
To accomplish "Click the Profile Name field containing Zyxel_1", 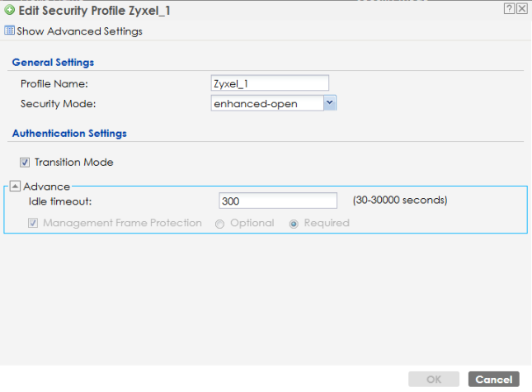I will pos(270,83).
